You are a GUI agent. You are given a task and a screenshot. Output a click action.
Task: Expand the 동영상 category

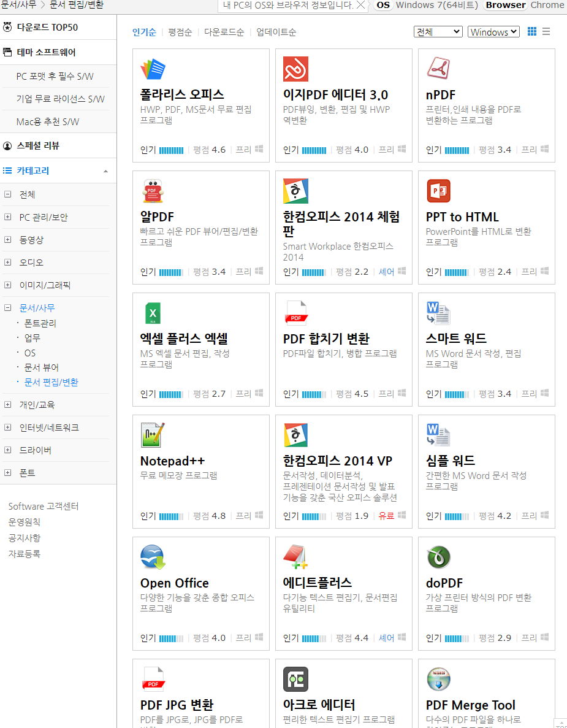[x=7, y=240]
